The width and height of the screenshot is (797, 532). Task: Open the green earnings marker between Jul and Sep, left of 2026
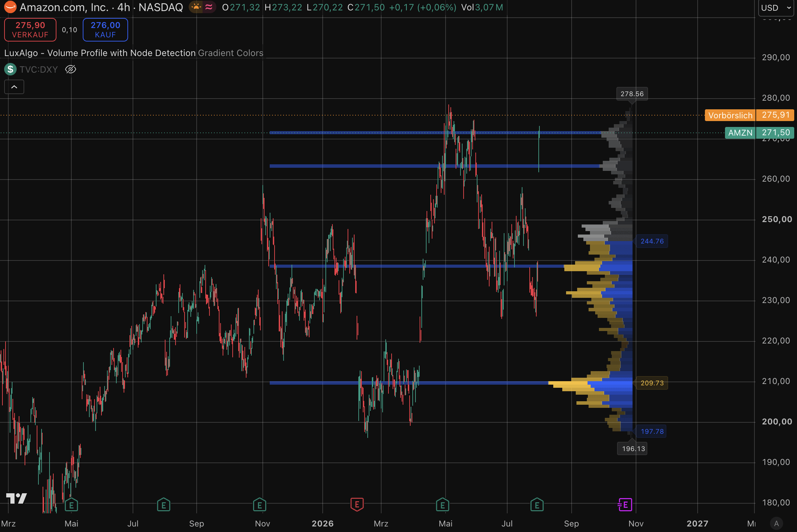click(163, 505)
